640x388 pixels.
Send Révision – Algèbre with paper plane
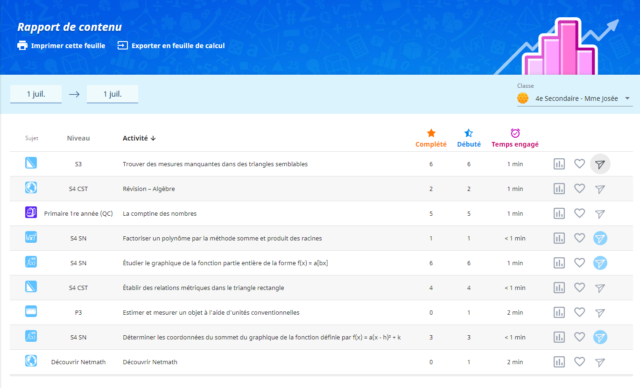600,189
